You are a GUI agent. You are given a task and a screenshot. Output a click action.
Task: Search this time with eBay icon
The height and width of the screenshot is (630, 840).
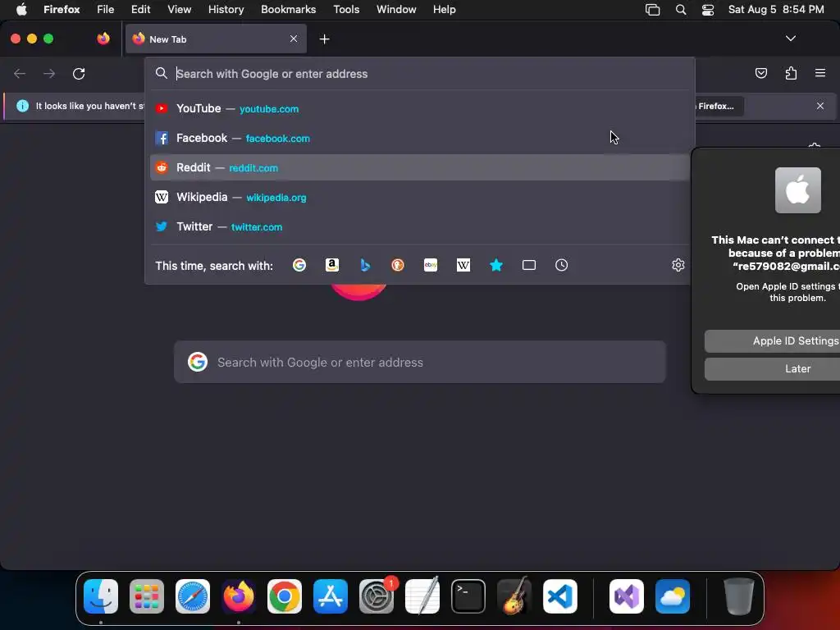click(x=431, y=265)
